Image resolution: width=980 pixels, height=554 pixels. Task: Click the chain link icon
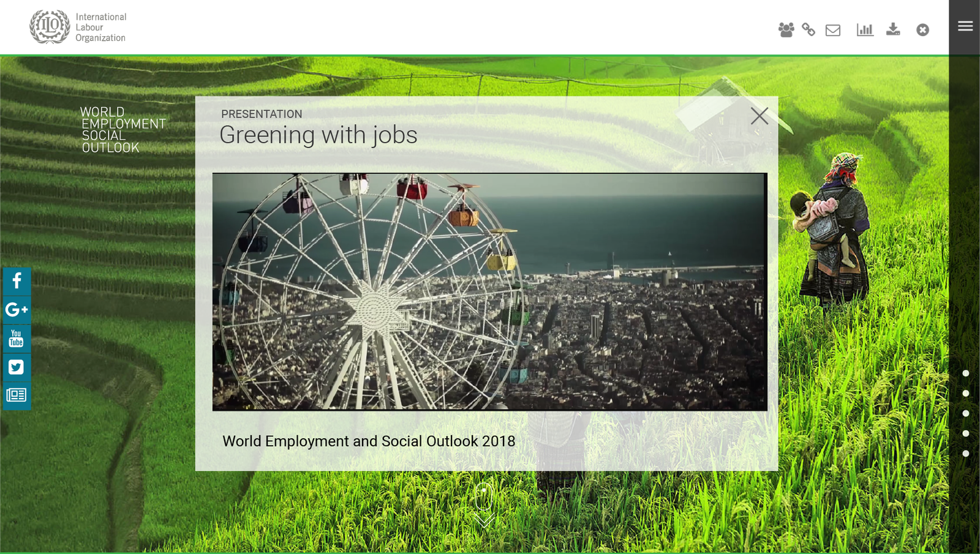(x=809, y=29)
